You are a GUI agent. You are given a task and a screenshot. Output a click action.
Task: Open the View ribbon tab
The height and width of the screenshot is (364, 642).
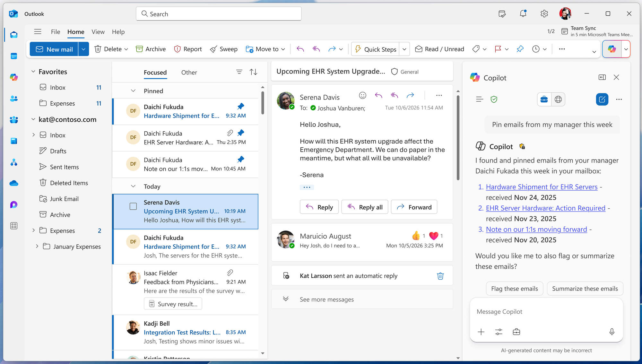click(98, 32)
